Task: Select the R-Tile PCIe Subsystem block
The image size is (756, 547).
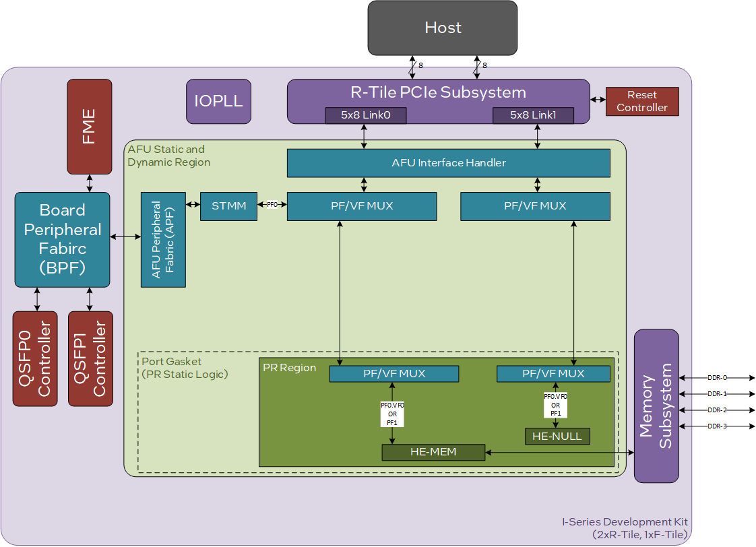Action: pyautogui.click(x=438, y=93)
